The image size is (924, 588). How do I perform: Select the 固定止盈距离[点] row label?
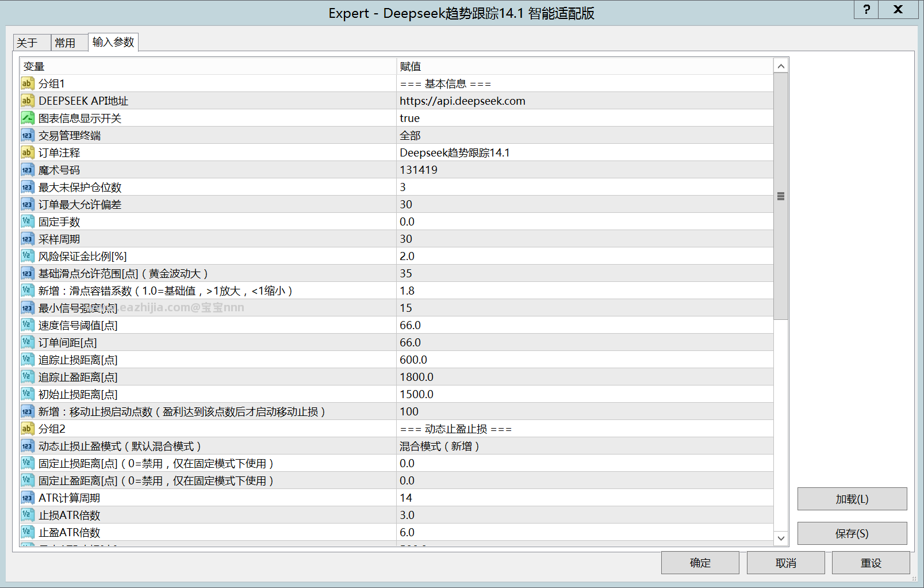[156, 480]
